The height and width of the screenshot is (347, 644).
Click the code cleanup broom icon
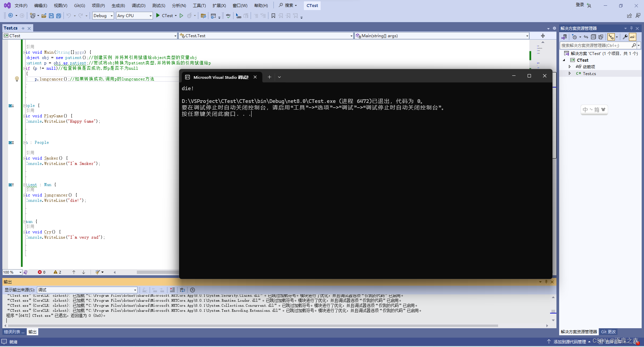[98, 272]
